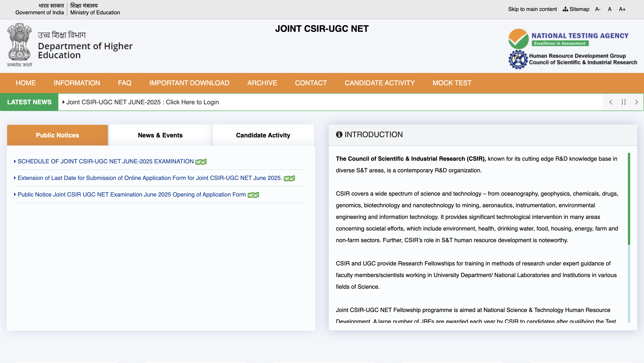Viewport: 644px width, 363px height.
Task: Click the Human Resource Development Group text
Action: click(x=578, y=56)
